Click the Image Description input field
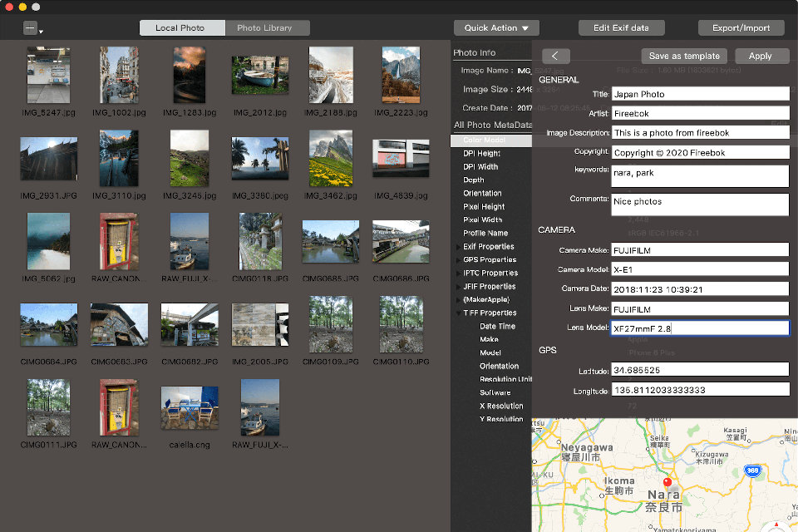This screenshot has height=532, width=798. coord(700,132)
